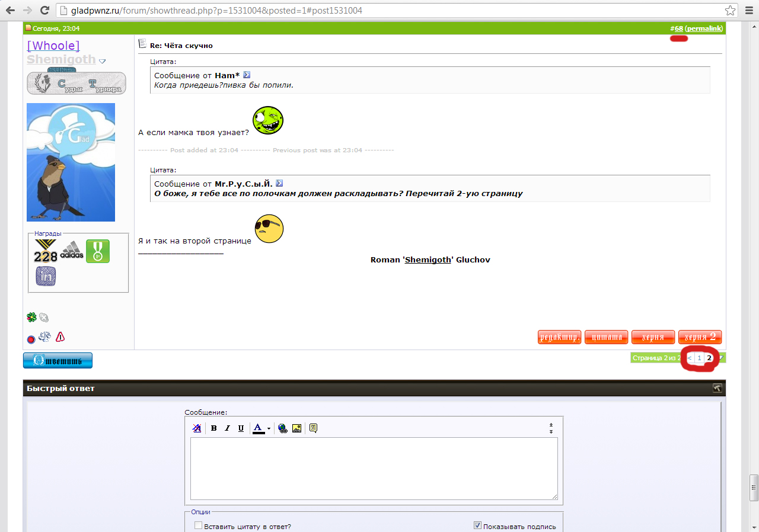
Task: Click the Insert Link globe icon
Action: click(283, 428)
